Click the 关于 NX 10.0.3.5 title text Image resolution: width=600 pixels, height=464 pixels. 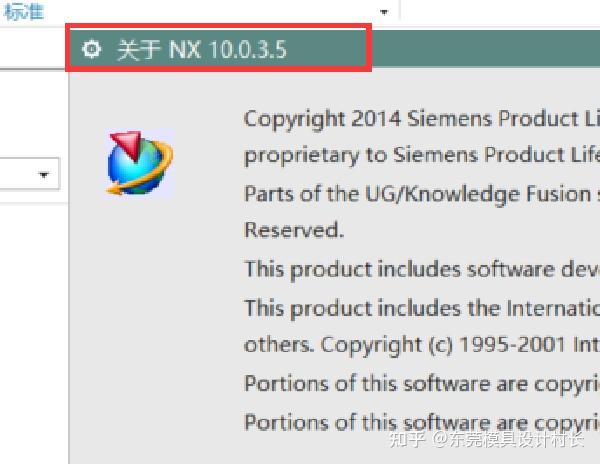click(201, 49)
